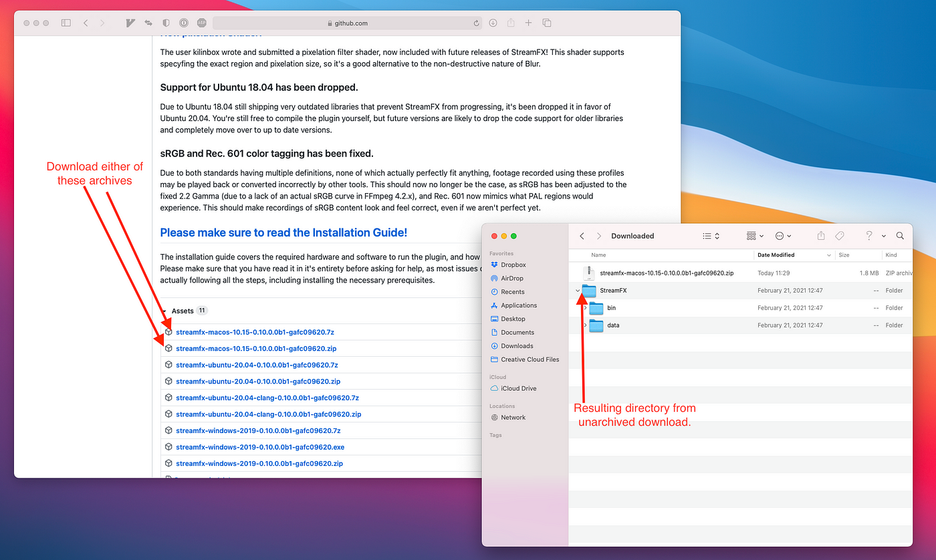936x560 pixels.
Task: Select the bin folder row
Action: click(x=741, y=308)
